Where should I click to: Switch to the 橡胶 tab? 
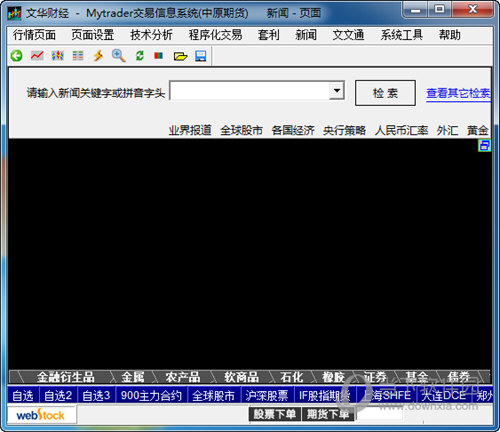click(333, 377)
